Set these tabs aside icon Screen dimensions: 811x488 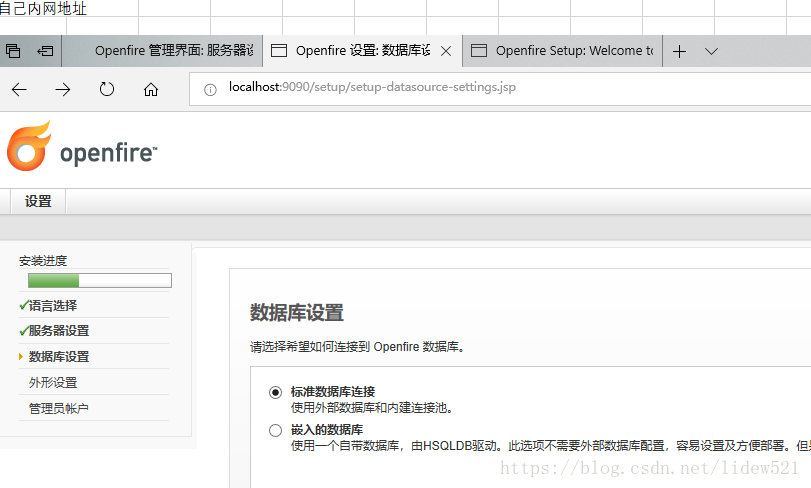click(45, 51)
